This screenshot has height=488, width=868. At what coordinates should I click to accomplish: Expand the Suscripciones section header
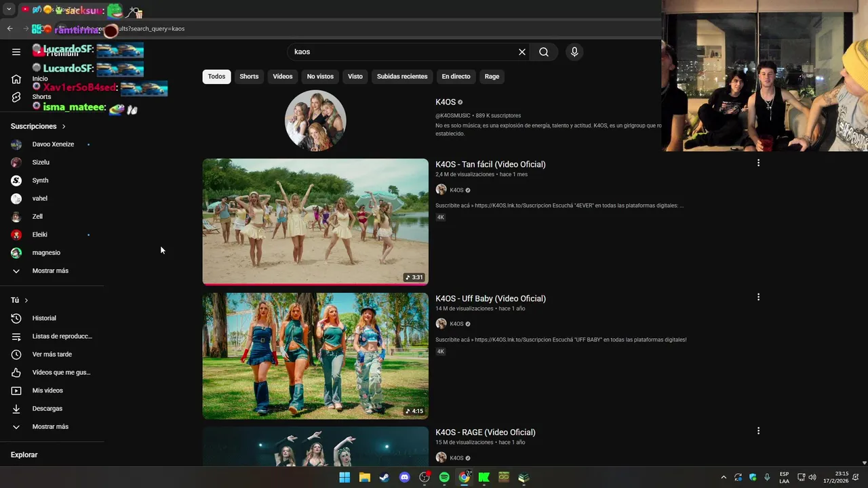coord(39,127)
